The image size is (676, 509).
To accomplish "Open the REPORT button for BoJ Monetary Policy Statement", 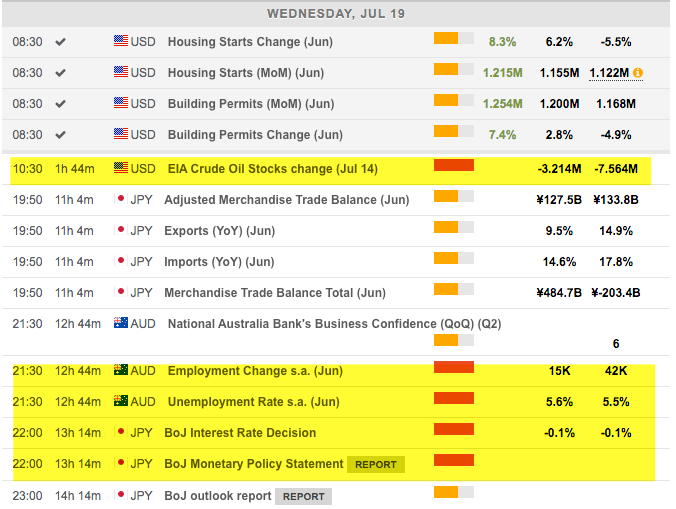I will [376, 465].
